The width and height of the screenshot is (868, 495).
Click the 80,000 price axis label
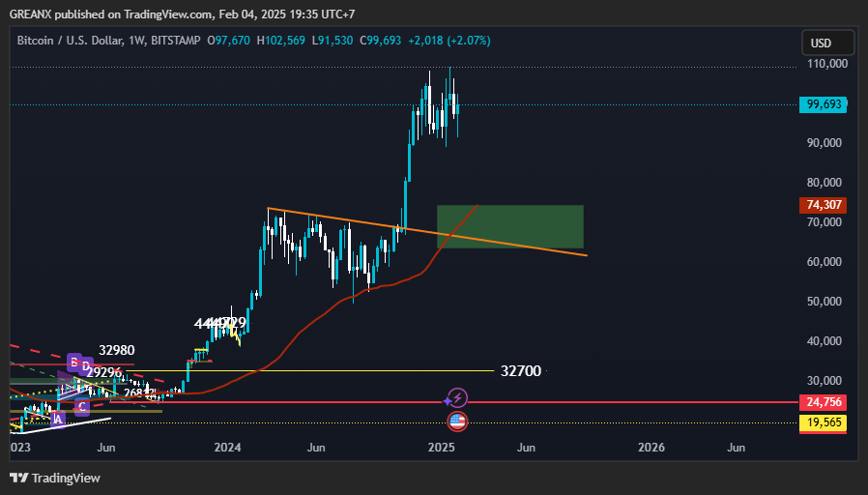(x=825, y=183)
